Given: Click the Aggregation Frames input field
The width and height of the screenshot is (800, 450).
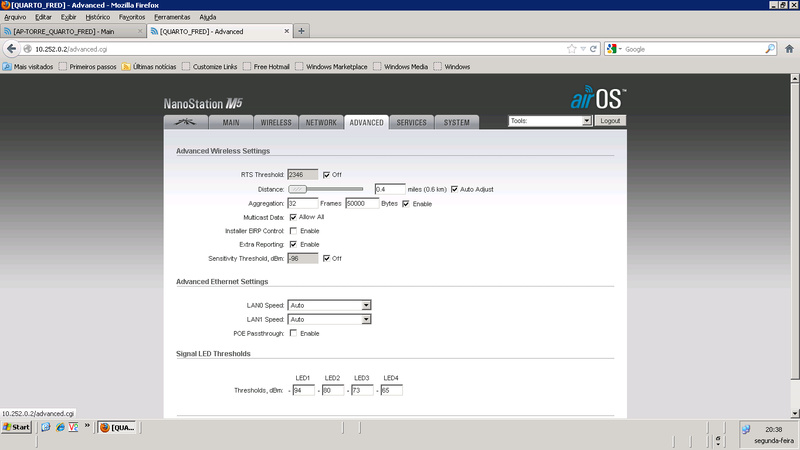Looking at the screenshot, I should (x=303, y=204).
